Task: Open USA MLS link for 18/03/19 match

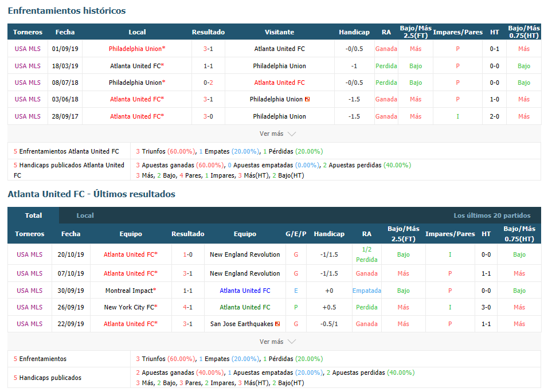Action: point(28,66)
